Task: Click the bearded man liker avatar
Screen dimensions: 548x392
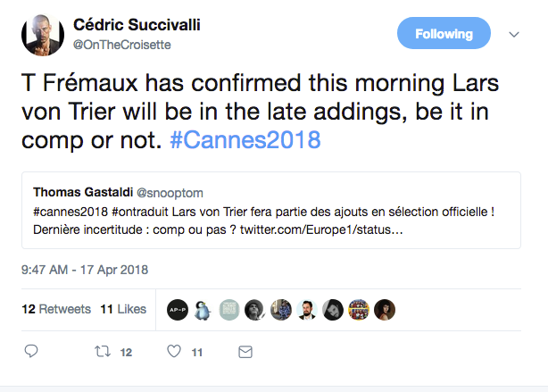Action: (307, 309)
